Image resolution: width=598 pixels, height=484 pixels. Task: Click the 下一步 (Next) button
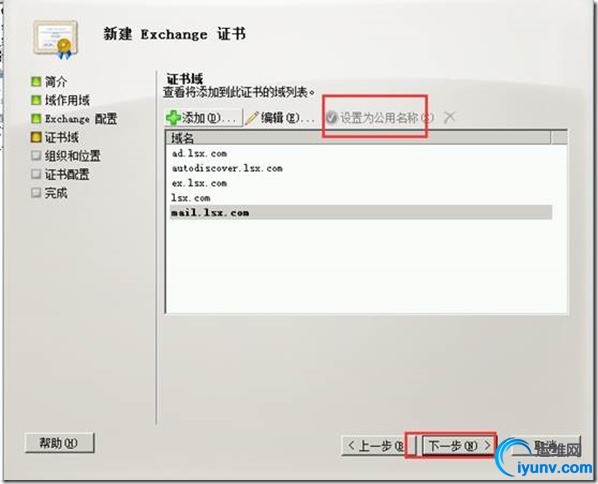(459, 445)
